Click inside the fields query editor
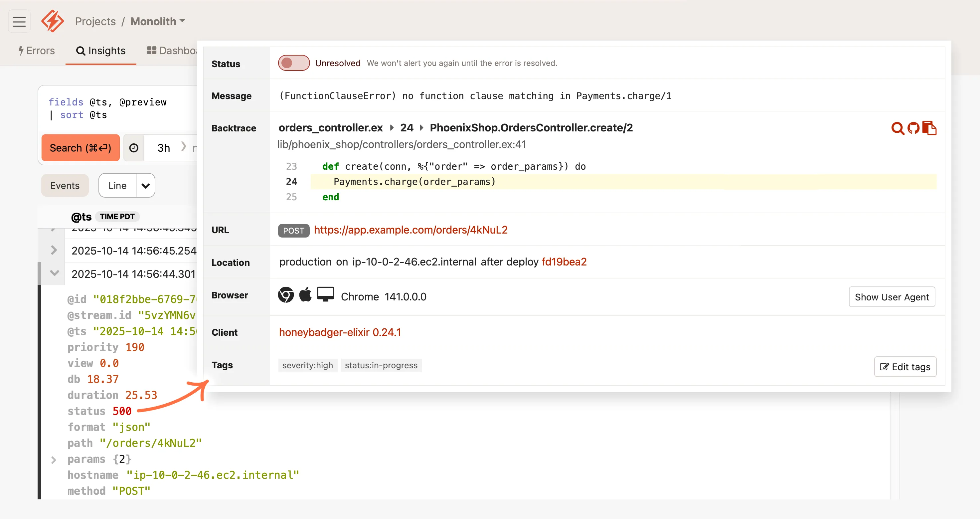This screenshot has height=519, width=980. point(114,108)
